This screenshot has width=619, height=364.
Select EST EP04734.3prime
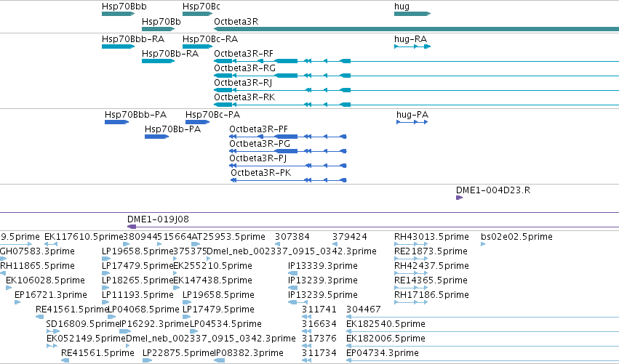click(x=383, y=353)
